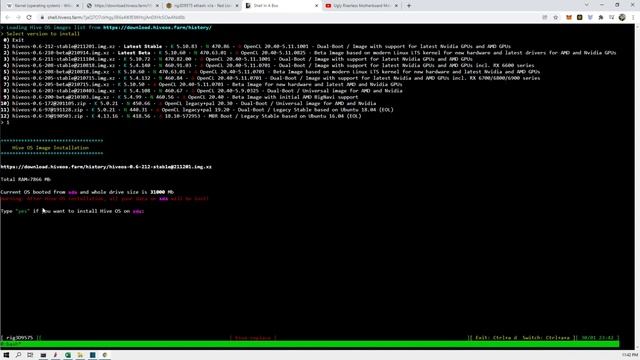Open the tab search dropdown
This screenshot has height=360, width=640.
[x=587, y=5]
